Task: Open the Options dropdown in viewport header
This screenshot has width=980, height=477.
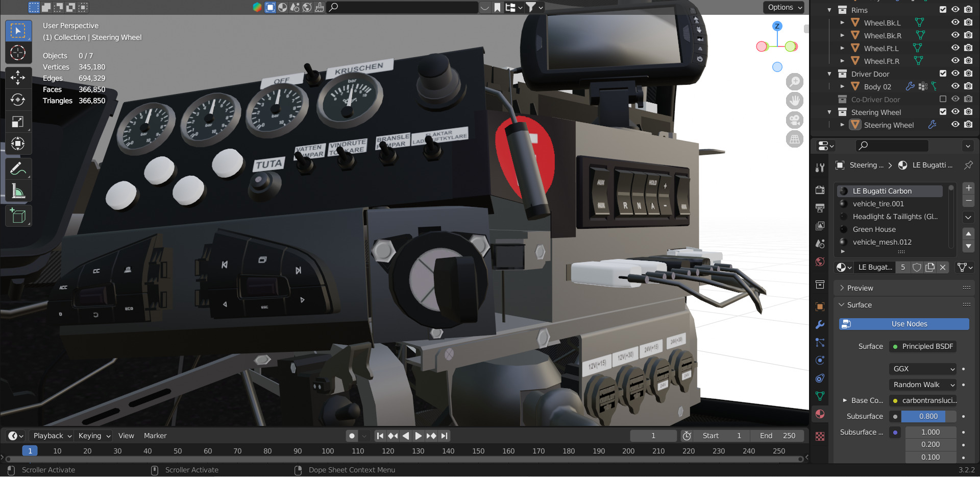Action: pyautogui.click(x=785, y=7)
